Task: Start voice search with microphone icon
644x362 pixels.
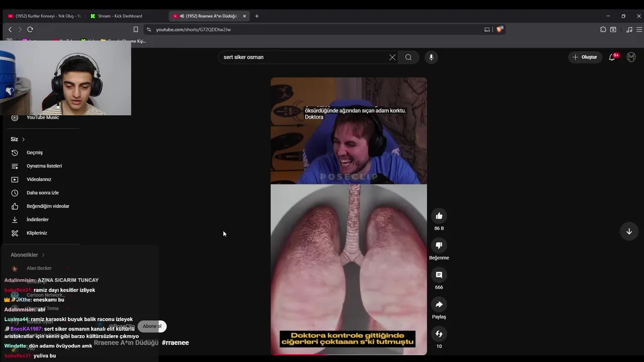Action: (431, 57)
